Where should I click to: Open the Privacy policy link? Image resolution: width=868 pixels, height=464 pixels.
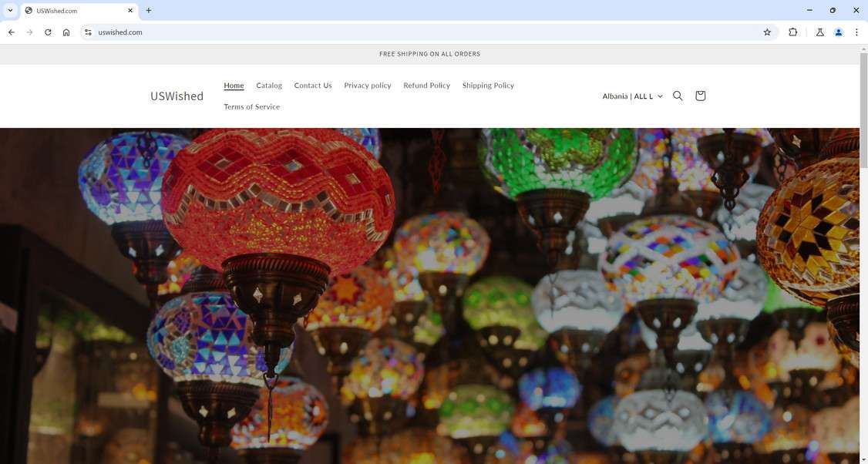[x=368, y=86]
